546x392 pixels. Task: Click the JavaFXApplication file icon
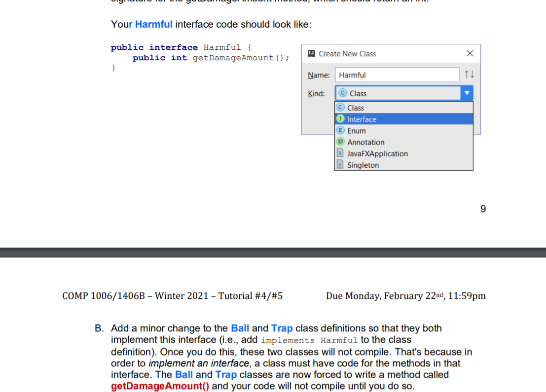tap(339, 153)
